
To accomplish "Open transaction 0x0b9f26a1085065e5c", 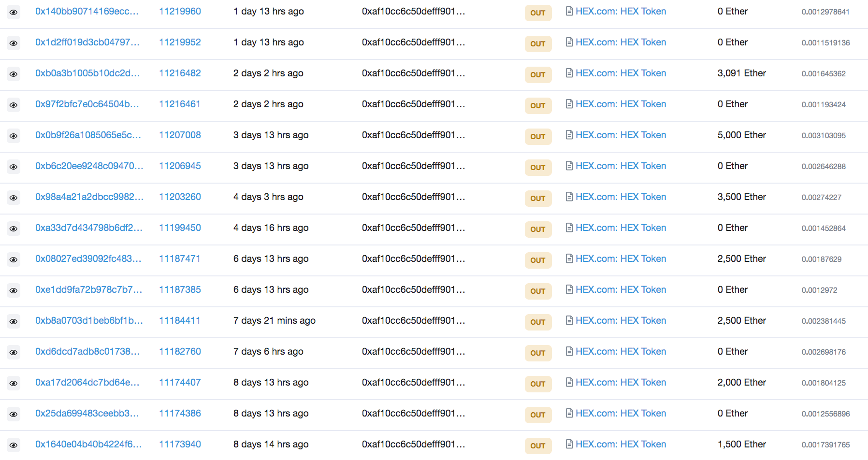I will [88, 135].
